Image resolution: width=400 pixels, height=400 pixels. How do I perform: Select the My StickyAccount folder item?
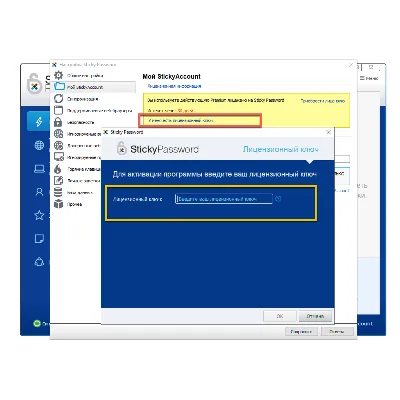pyautogui.click(x=95, y=87)
